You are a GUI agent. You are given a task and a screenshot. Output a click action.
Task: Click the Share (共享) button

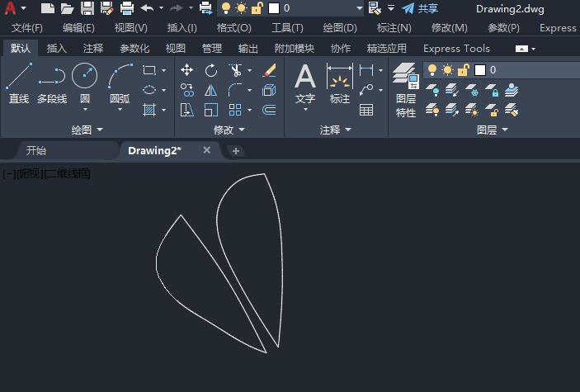(420, 8)
